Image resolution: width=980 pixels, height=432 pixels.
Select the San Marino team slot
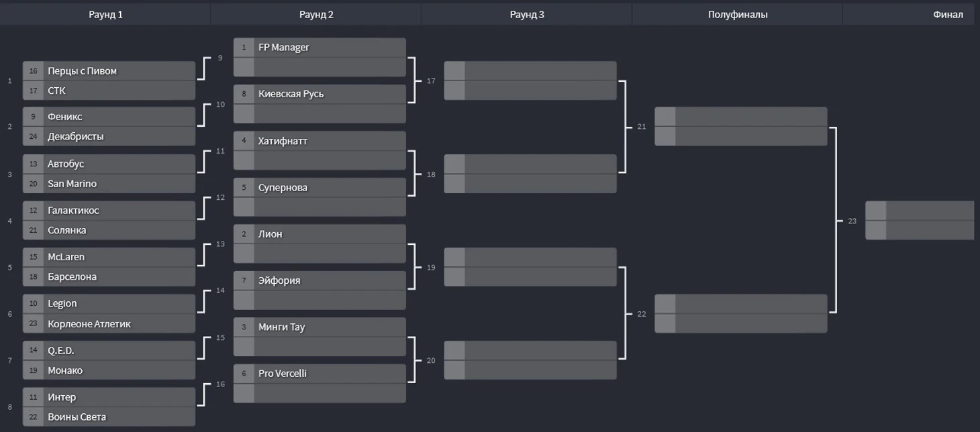click(109, 184)
